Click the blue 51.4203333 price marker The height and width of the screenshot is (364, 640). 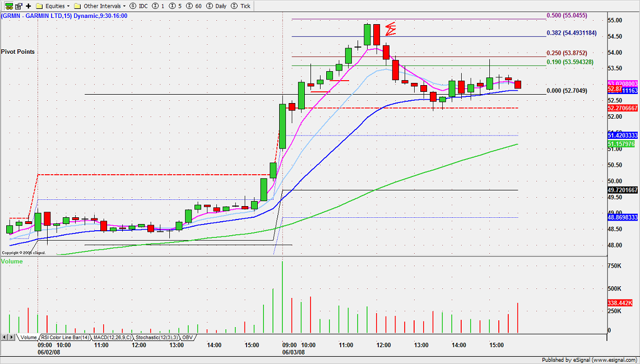pyautogui.click(x=623, y=135)
